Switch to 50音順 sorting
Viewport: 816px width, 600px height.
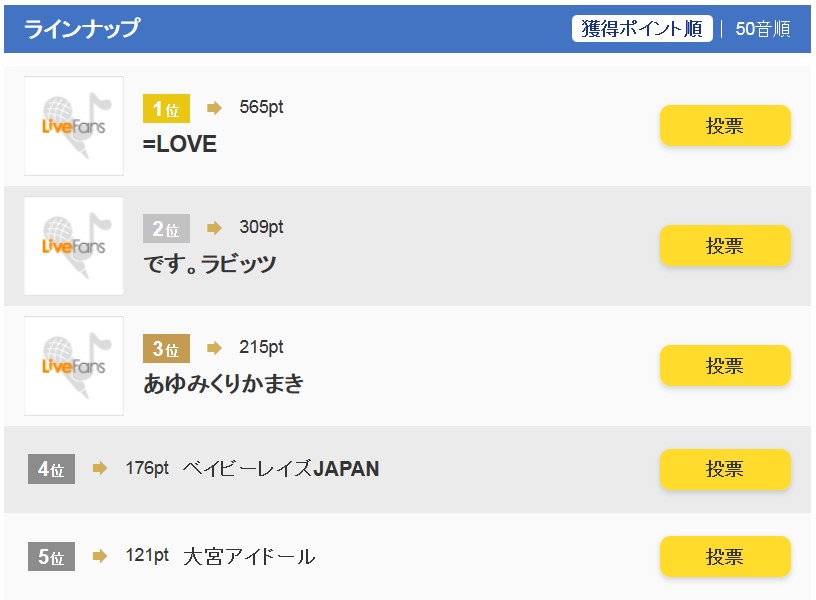[x=763, y=29]
